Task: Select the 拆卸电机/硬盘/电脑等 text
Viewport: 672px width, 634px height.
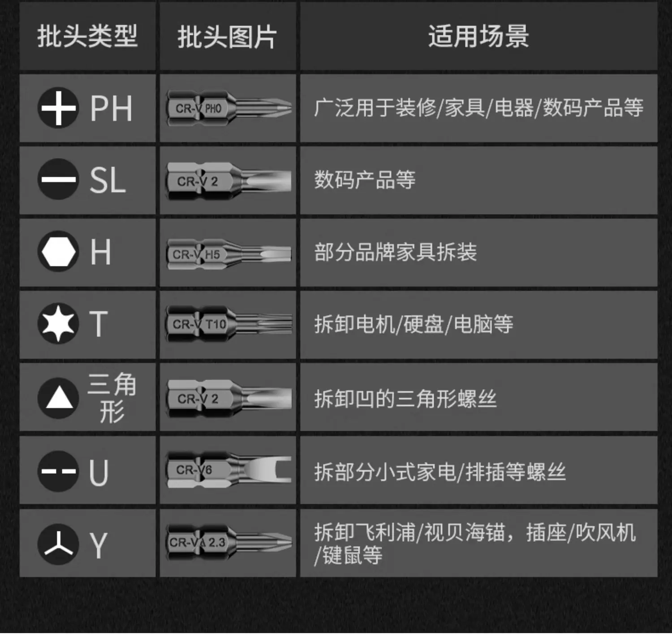Action: (x=414, y=324)
